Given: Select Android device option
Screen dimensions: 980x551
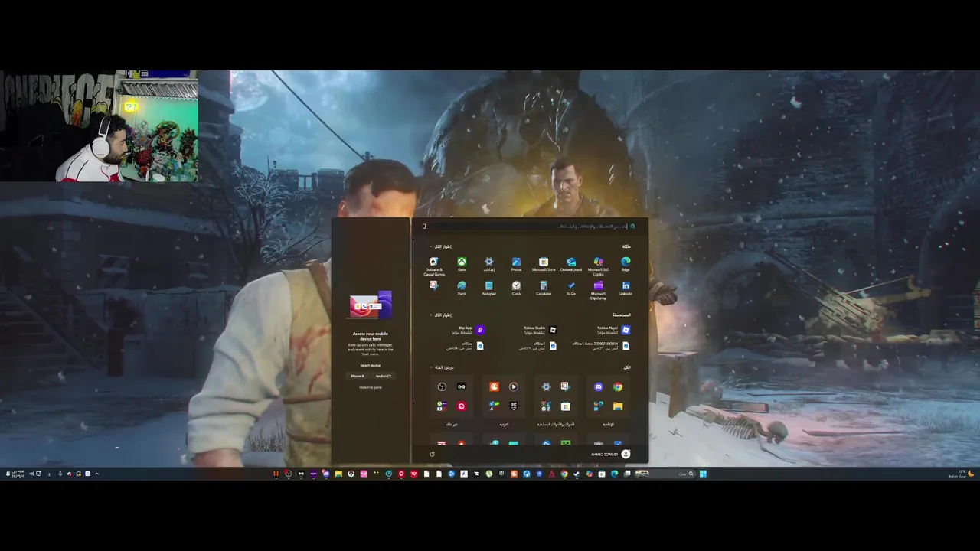Looking at the screenshot, I should point(384,376).
